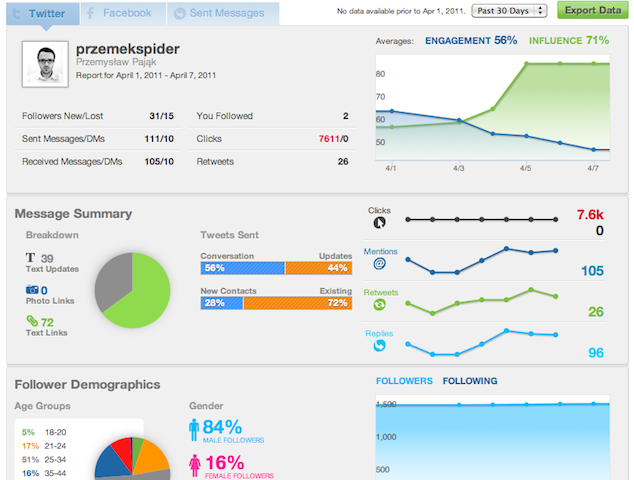Click the Retweets green arrows icon
Image resolution: width=634 pixels, height=480 pixels.
click(379, 304)
